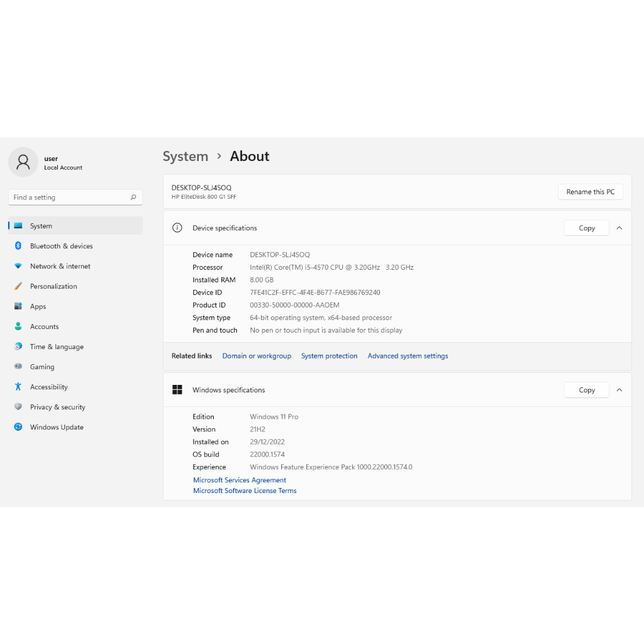Collapse the Windows specifications section

(619, 390)
